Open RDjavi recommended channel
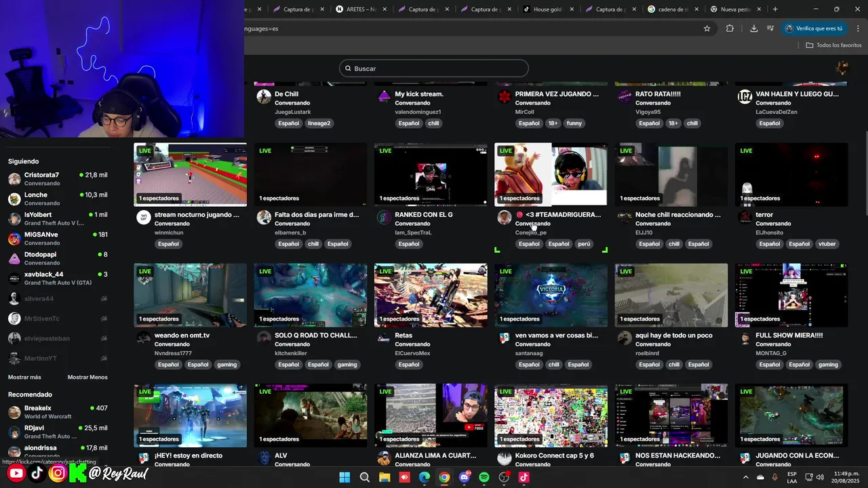Screen dimensions: 868x488 tap(58, 432)
